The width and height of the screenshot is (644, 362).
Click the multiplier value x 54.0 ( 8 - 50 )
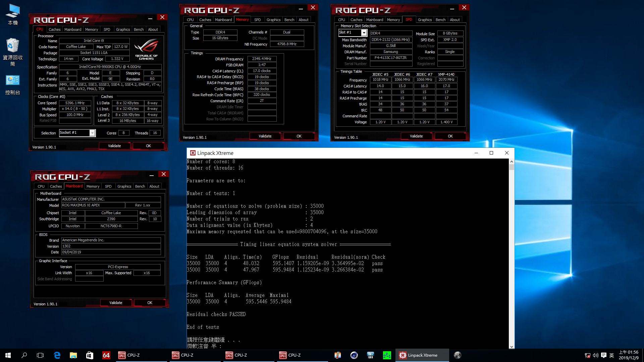tap(75, 109)
